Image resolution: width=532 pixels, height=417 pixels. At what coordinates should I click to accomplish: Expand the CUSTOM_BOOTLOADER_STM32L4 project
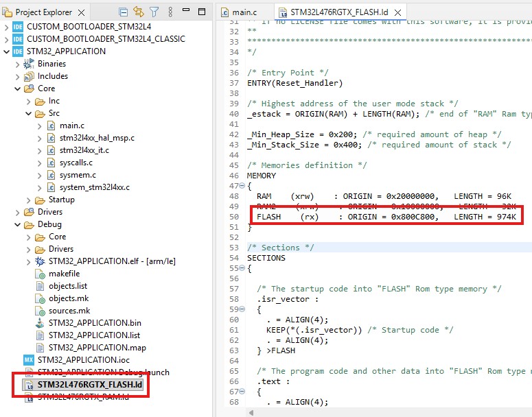[x=6, y=27]
